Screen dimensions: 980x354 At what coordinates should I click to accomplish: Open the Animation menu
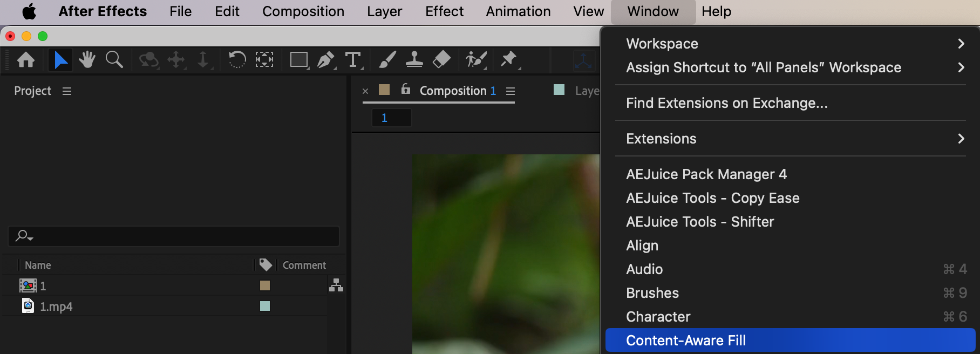(518, 11)
